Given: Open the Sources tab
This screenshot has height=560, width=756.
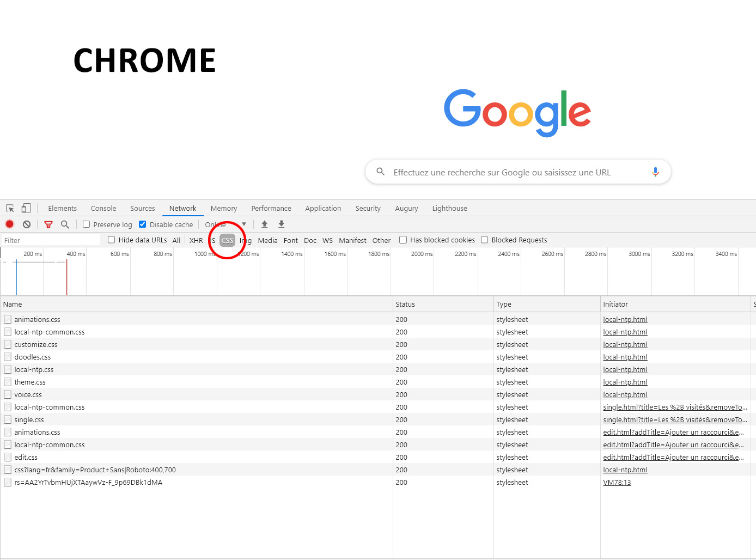Looking at the screenshot, I should pyautogui.click(x=143, y=208).
